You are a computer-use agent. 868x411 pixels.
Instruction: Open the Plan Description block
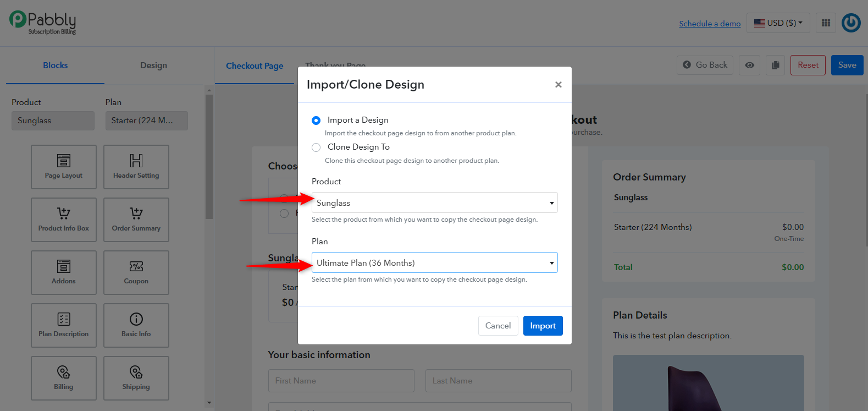(x=64, y=325)
